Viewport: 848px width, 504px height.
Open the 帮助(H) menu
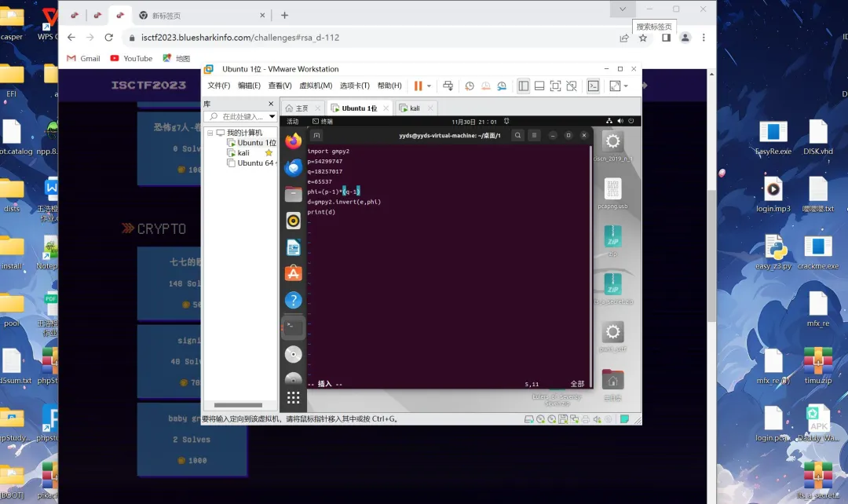click(x=389, y=86)
